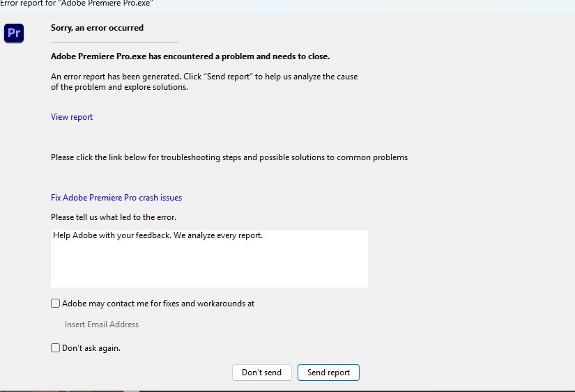Image resolution: width=575 pixels, height=392 pixels.
Task: Click the troubleshooting steps instruction text
Action: click(x=229, y=157)
